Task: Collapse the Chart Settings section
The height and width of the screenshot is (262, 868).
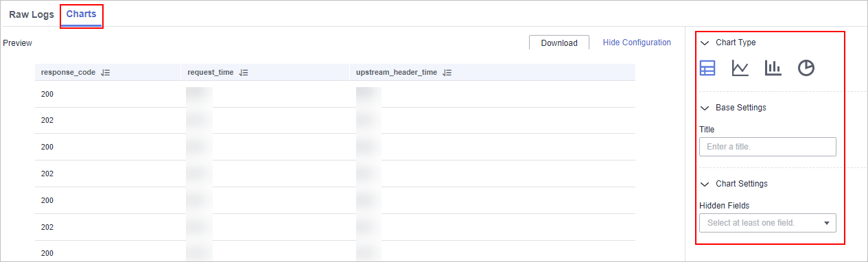Action: click(x=705, y=184)
